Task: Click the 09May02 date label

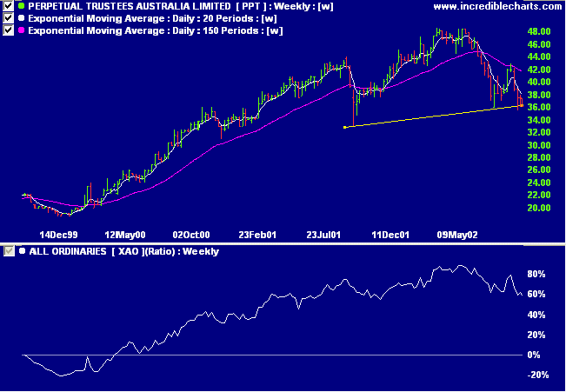Action: tap(457, 235)
